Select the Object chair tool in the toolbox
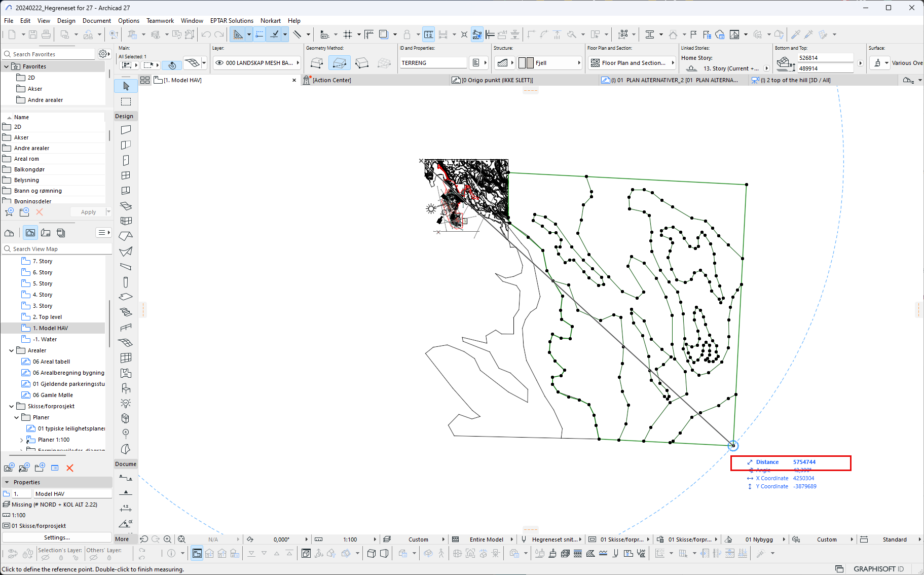Screen dimensions: 924x575 coord(126,388)
